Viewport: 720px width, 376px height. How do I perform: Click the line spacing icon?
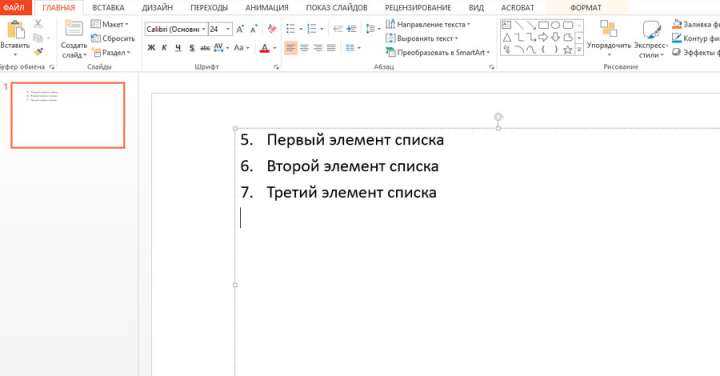[370, 29]
